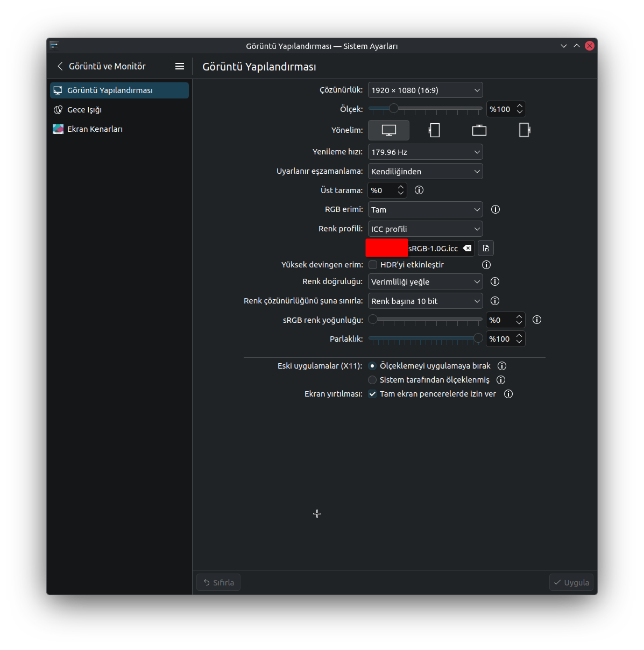Click the Parlaklık slider handle
The width and height of the screenshot is (644, 650).
(478, 338)
